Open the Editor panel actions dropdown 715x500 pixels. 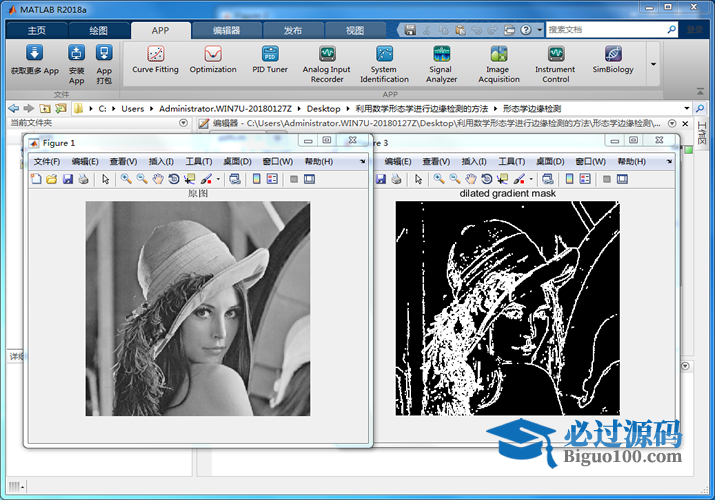672,123
